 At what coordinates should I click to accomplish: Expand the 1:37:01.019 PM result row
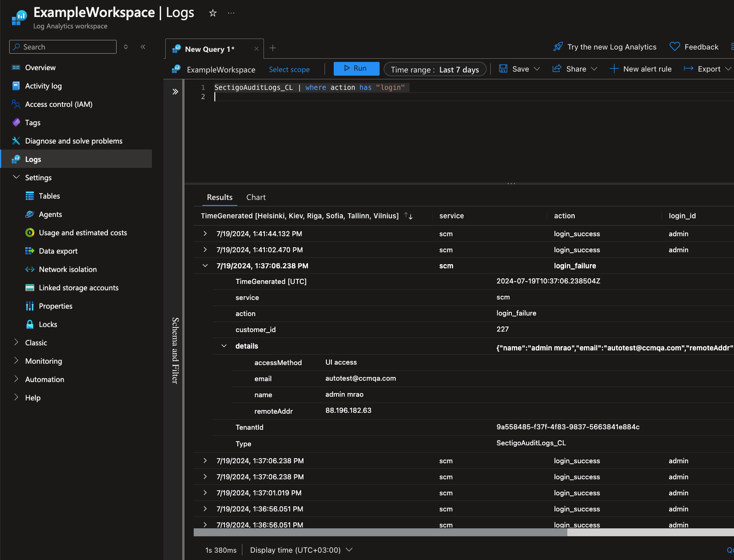pos(205,493)
